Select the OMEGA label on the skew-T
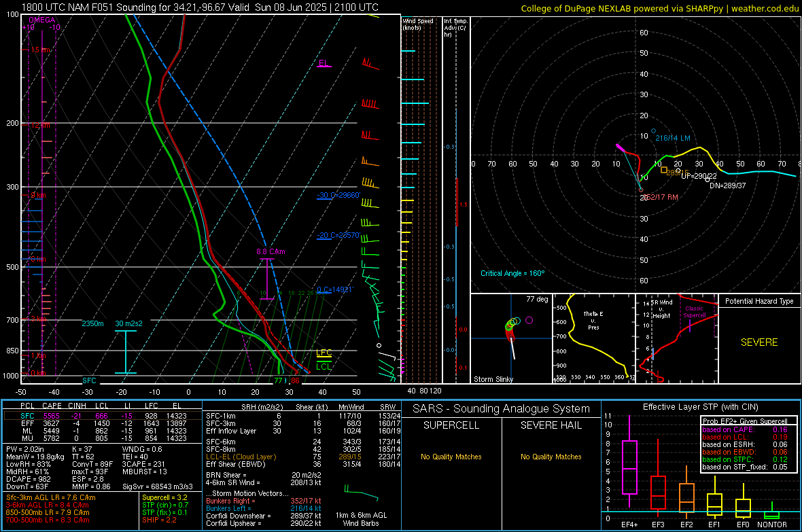Image resolution: width=802 pixels, height=532 pixels. pos(42,20)
